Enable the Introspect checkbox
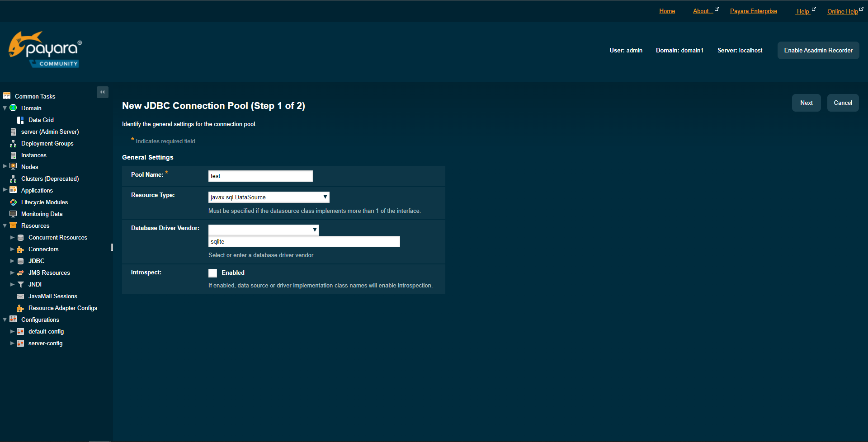This screenshot has height=442, width=868. [212, 273]
